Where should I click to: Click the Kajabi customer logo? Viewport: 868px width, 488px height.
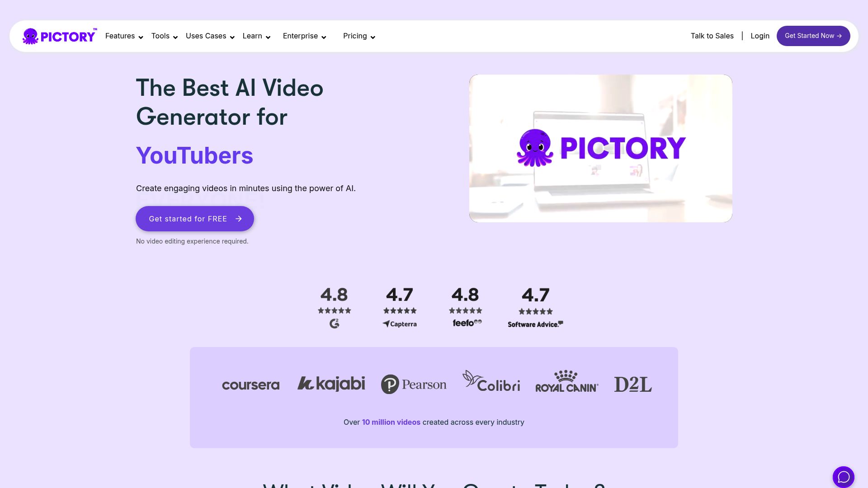pyautogui.click(x=331, y=384)
